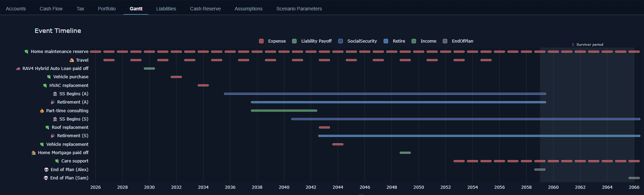Image resolution: width=644 pixels, height=195 pixels.
Task: Switch to Cash Reserve tab
Action: [205, 9]
